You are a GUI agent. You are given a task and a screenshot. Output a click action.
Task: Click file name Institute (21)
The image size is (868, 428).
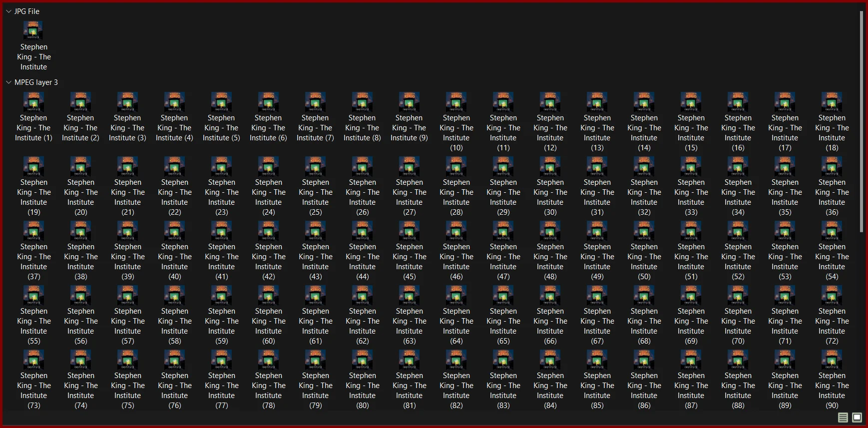[127, 197]
